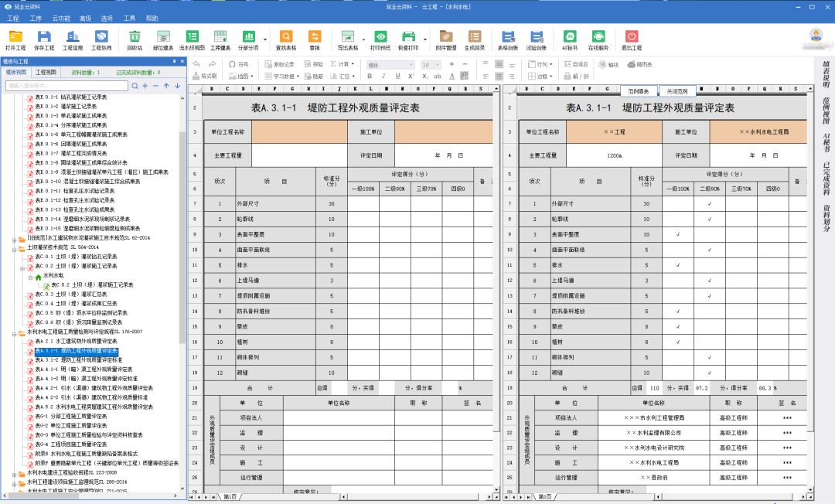Click the undo arrow icon
Screen dimensions: 835x504
[196, 64]
